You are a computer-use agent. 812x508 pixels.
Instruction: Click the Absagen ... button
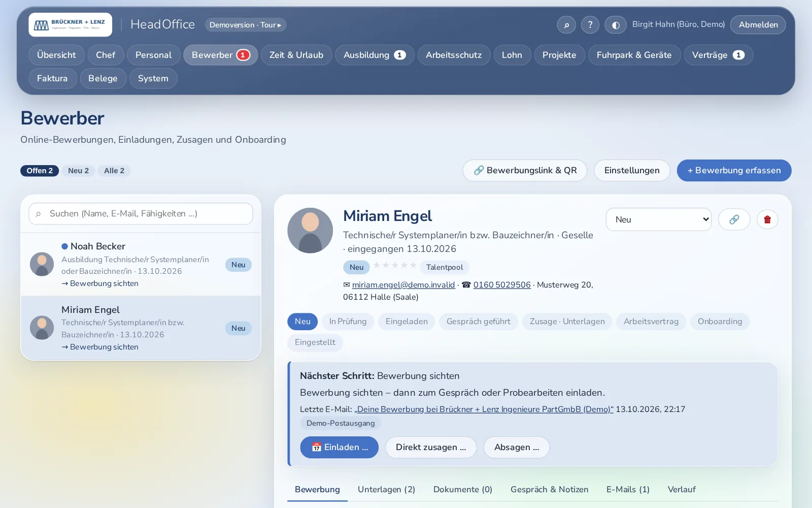pos(517,448)
